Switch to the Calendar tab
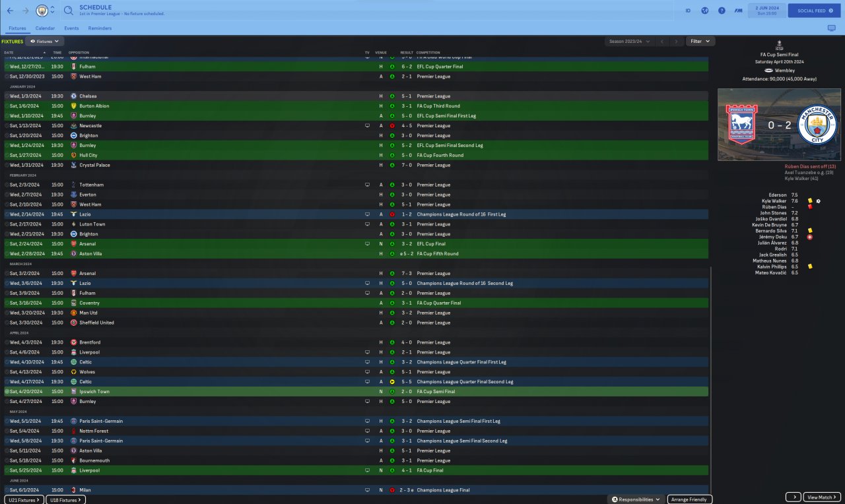The image size is (845, 504). 45,28
